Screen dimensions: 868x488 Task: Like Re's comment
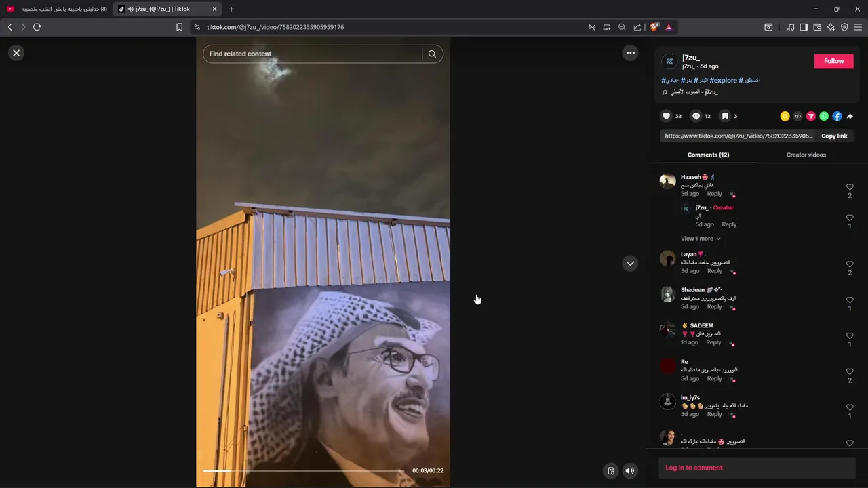pos(850,372)
